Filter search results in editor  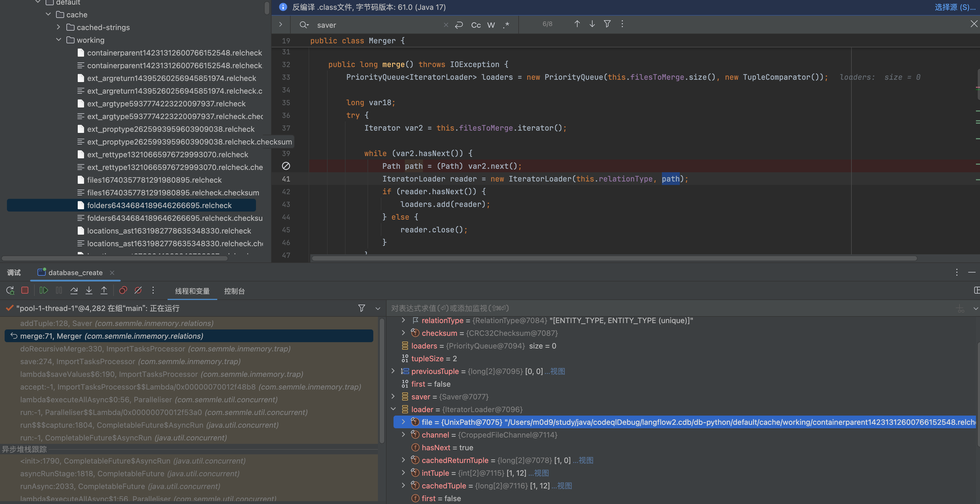(607, 24)
